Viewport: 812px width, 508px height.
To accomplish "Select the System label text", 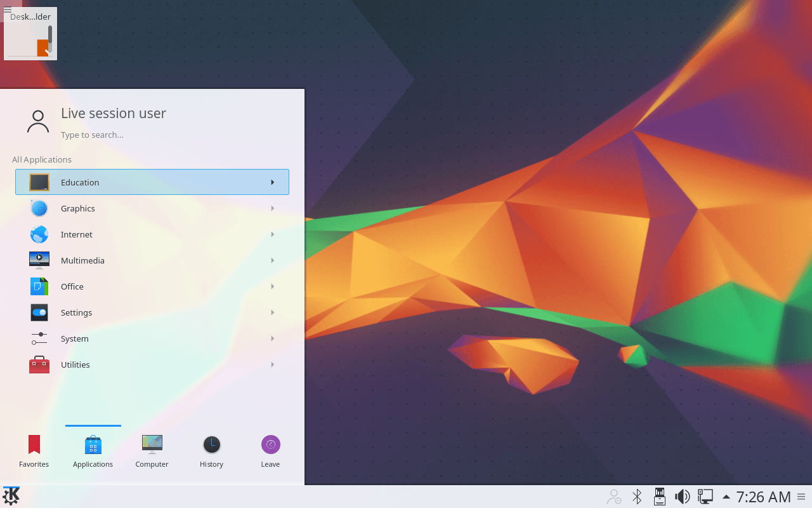I will coord(75,338).
